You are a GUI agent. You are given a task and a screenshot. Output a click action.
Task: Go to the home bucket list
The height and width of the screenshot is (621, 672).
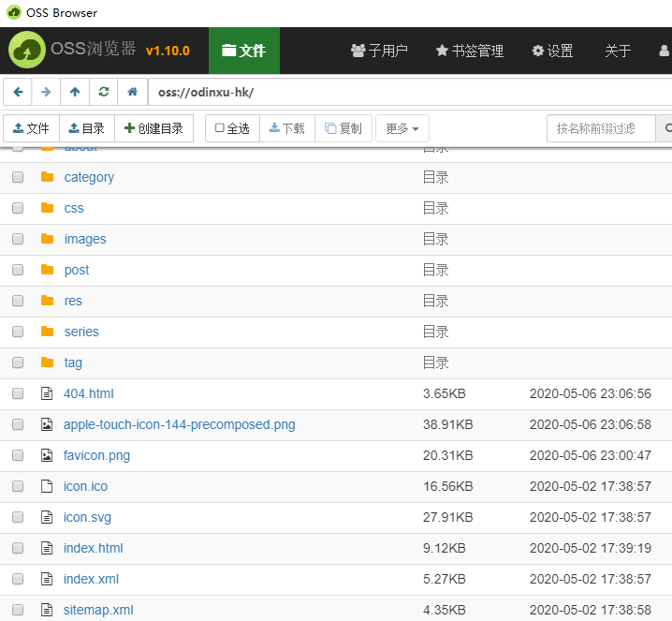pos(133,92)
